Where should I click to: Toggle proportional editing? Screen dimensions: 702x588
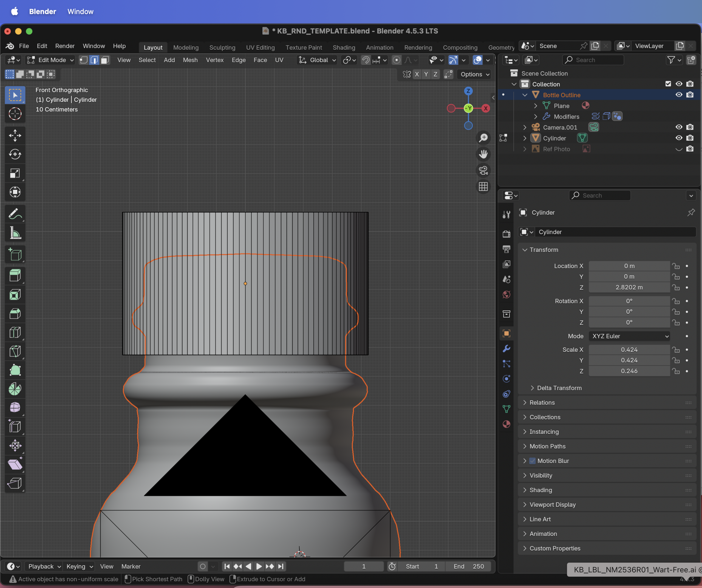397,60
